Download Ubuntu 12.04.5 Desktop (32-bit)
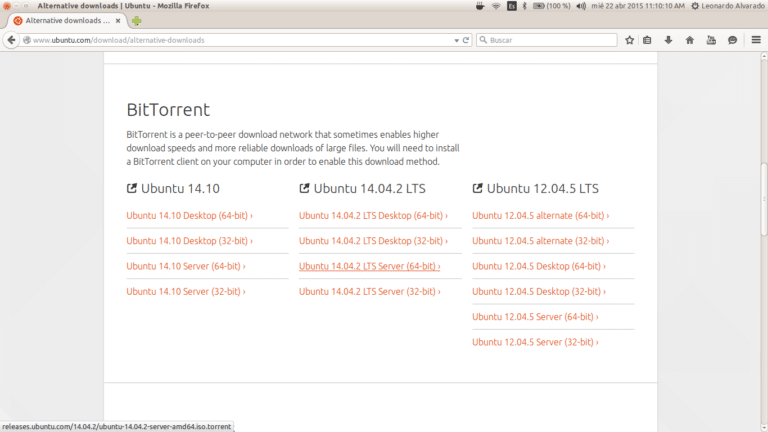The height and width of the screenshot is (432, 768). (x=539, y=291)
